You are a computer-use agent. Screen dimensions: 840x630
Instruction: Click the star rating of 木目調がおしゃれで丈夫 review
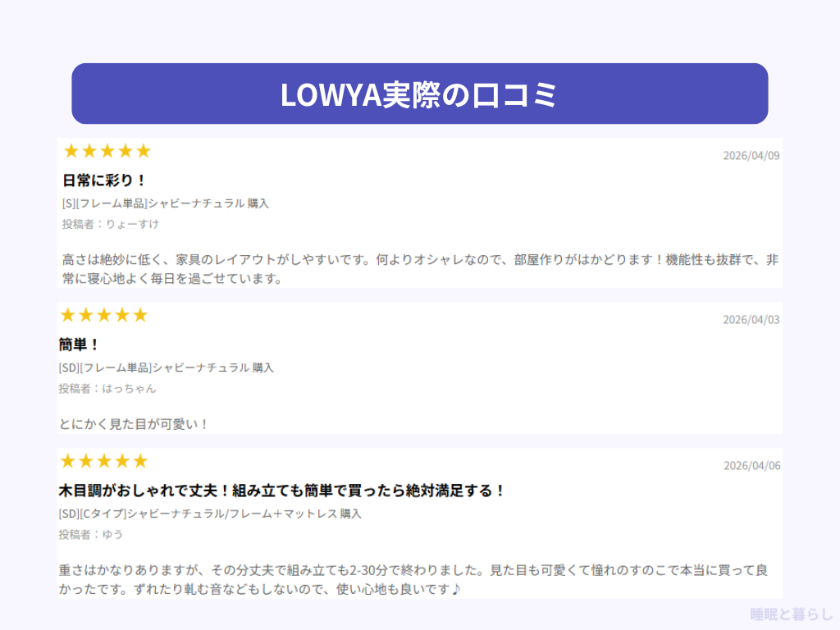104,461
